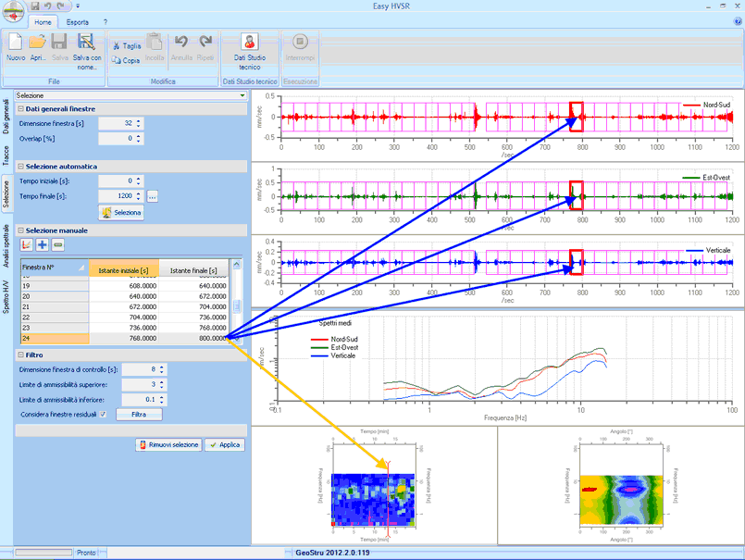Switch to the Esporta ribbon tab

pos(78,22)
